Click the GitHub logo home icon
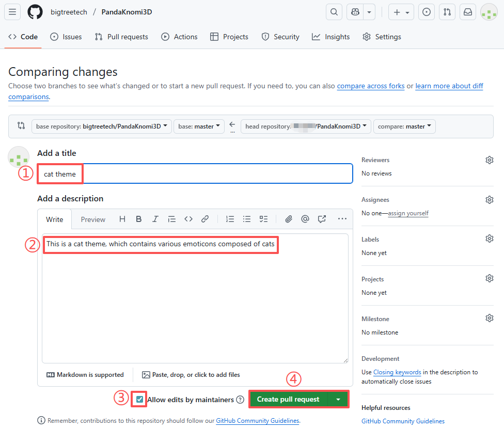The width and height of the screenshot is (504, 429). click(35, 12)
